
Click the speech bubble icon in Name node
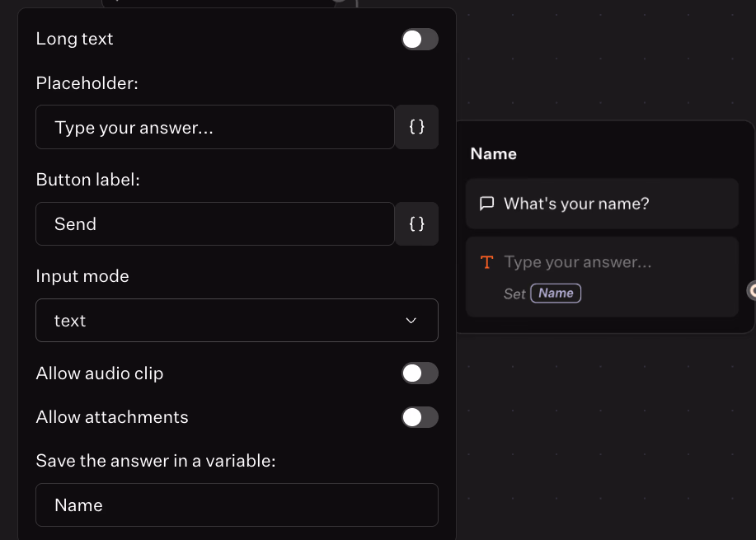pyautogui.click(x=487, y=204)
